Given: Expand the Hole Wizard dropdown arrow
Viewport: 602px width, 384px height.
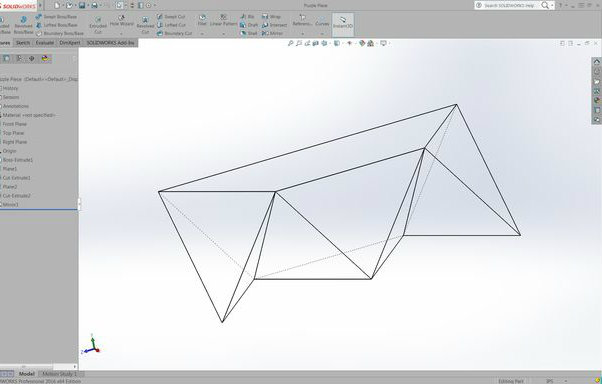Looking at the screenshot, I should (122, 33).
